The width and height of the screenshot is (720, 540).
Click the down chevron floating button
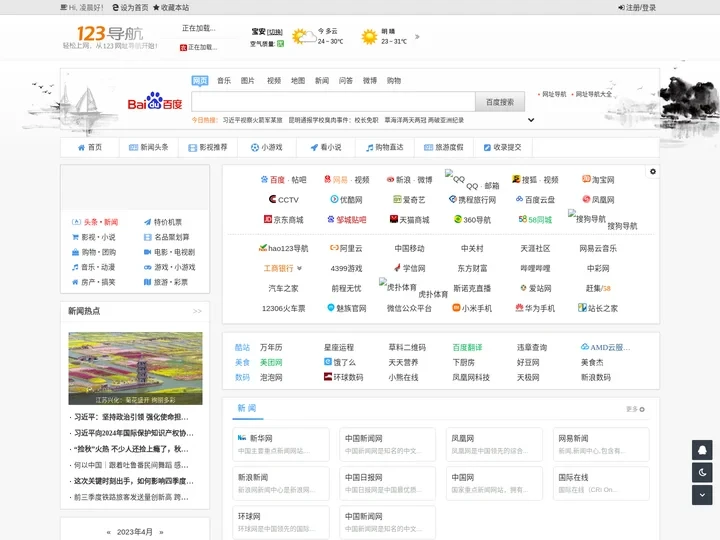702,495
